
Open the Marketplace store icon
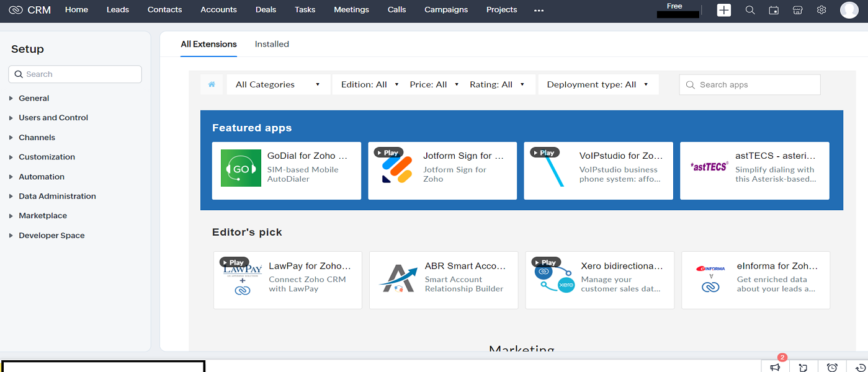coord(798,10)
